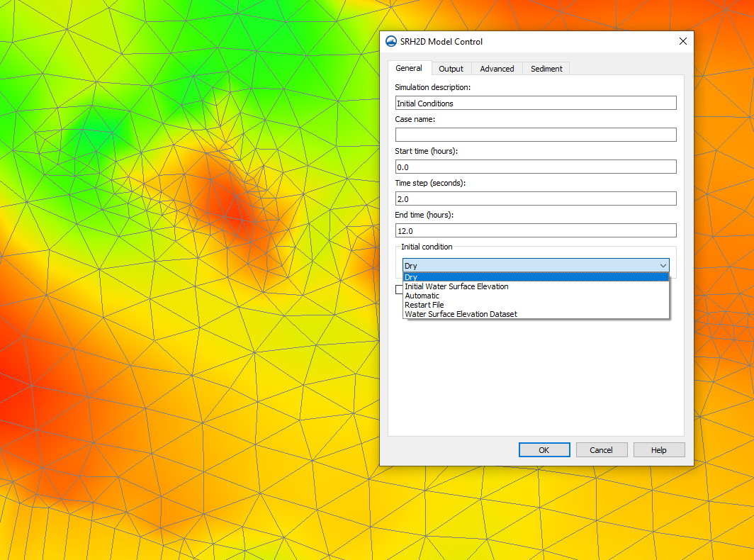Pick the Automatic initial condition option

click(x=422, y=296)
